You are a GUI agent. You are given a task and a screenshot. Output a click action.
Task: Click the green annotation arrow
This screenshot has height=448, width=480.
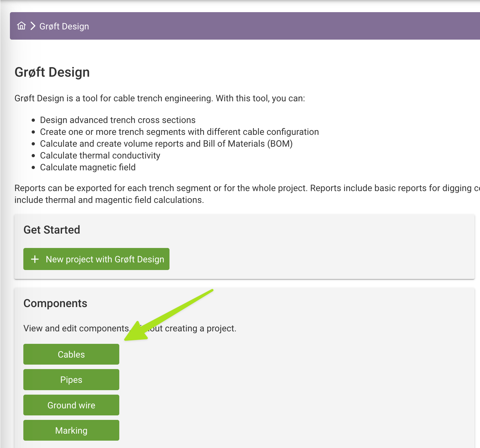[169, 315]
